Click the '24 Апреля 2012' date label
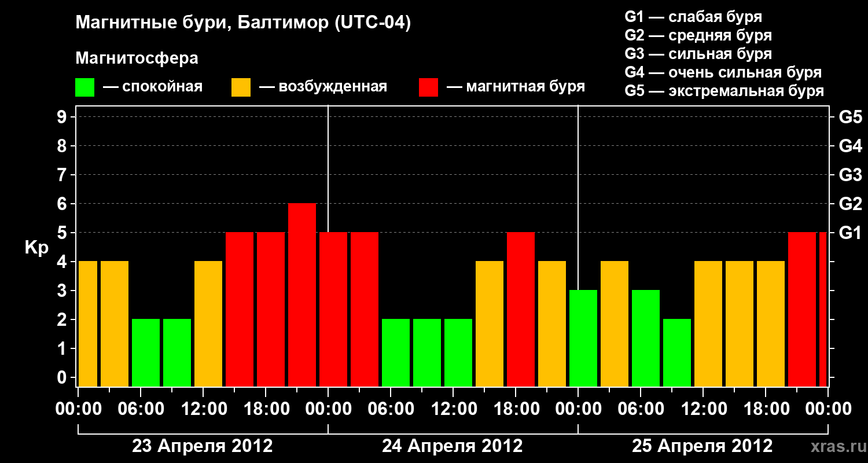 (453, 446)
